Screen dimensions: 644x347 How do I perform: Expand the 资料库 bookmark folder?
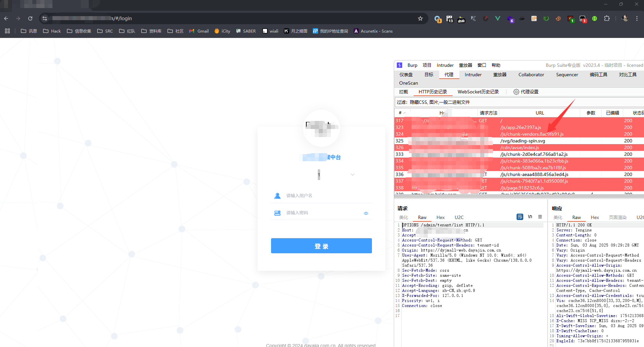(x=151, y=31)
